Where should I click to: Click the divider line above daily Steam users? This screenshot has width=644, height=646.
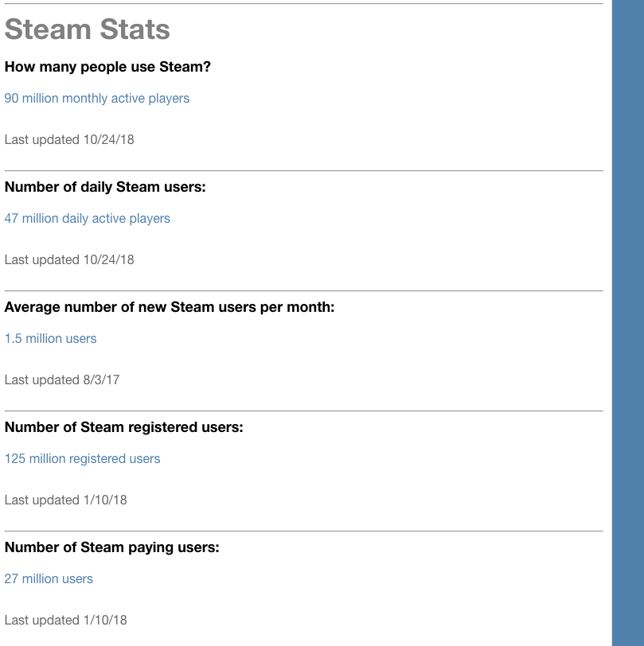[x=304, y=170]
